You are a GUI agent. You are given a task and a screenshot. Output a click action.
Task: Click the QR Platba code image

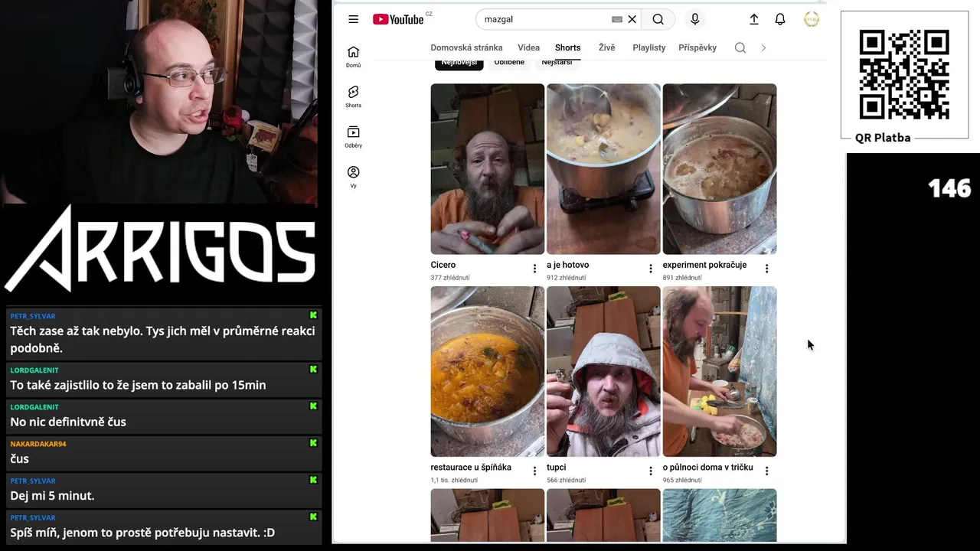[904, 74]
